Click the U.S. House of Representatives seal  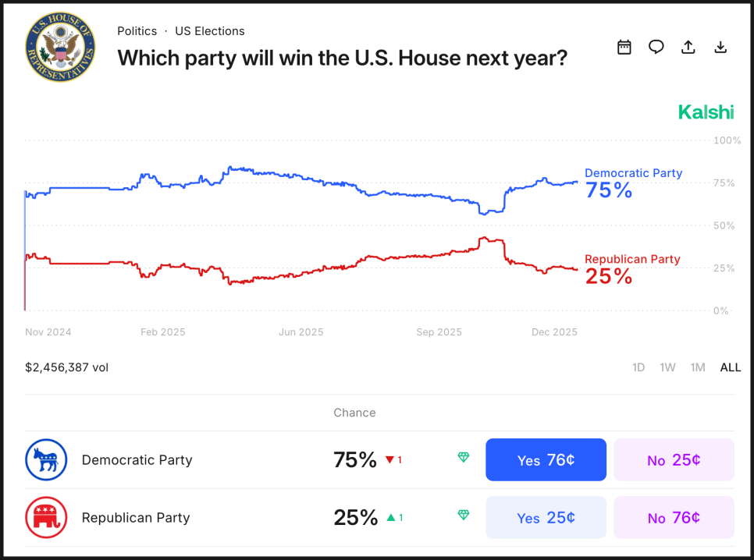click(x=61, y=48)
